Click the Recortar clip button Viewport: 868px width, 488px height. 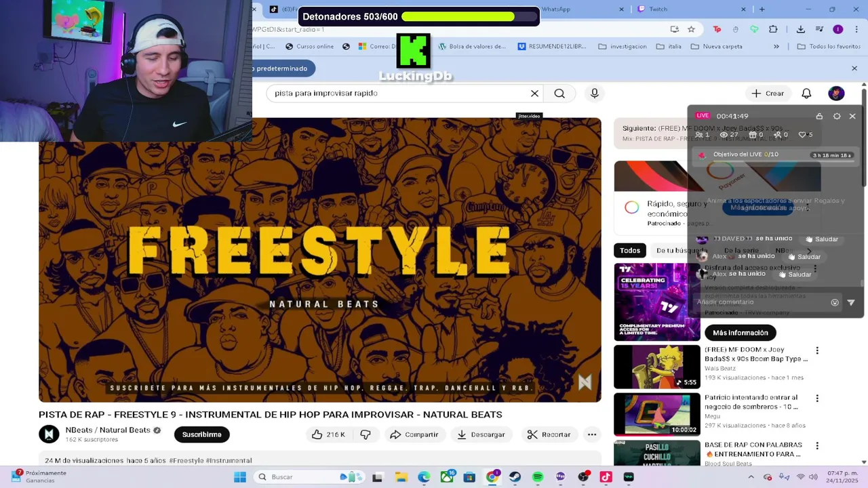pyautogui.click(x=549, y=434)
